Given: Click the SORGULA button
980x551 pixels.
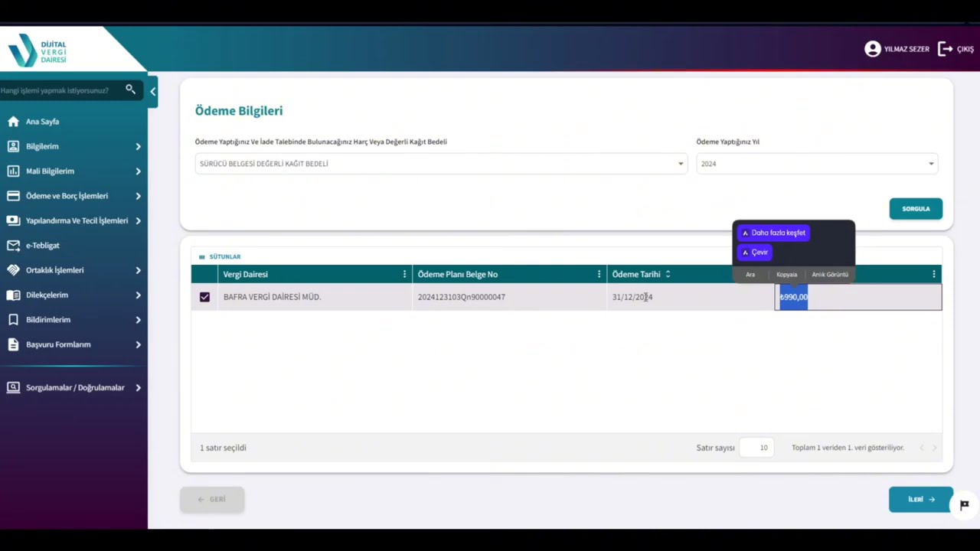Looking at the screenshot, I should coord(916,209).
